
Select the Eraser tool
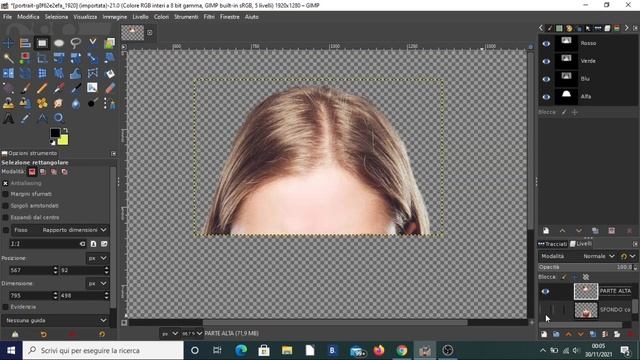109,89
